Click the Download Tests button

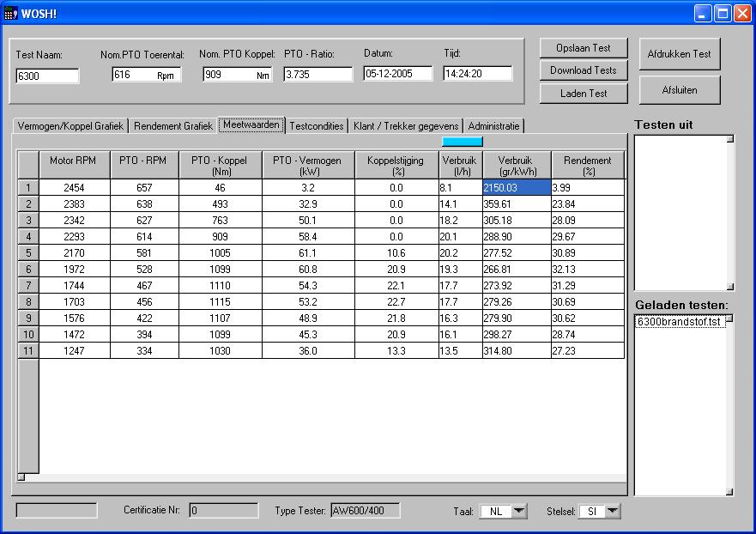(x=584, y=70)
